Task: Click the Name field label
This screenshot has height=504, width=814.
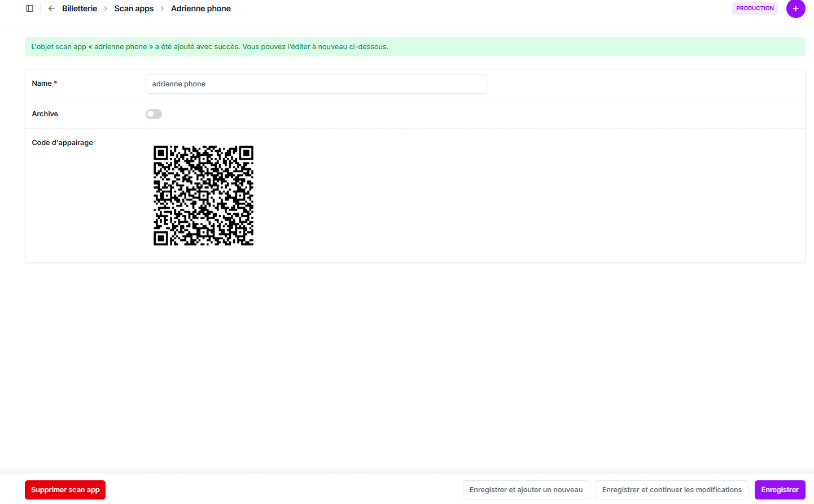Action: (x=42, y=84)
